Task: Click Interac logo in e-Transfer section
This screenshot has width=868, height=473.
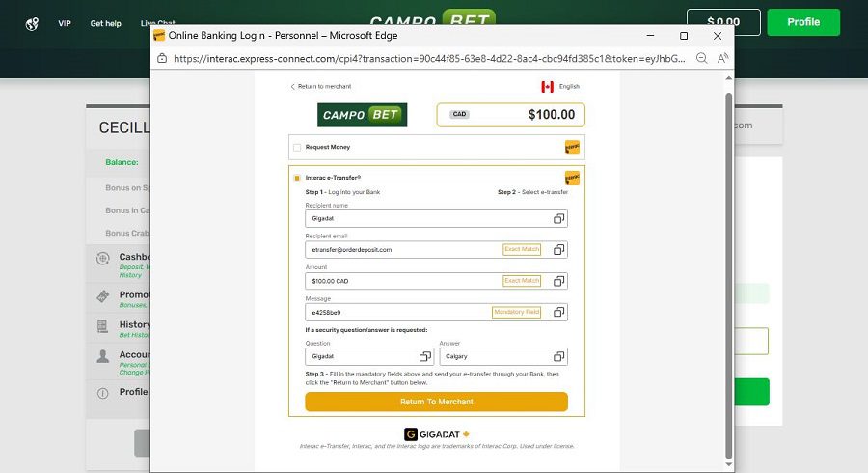Action: 572,178
